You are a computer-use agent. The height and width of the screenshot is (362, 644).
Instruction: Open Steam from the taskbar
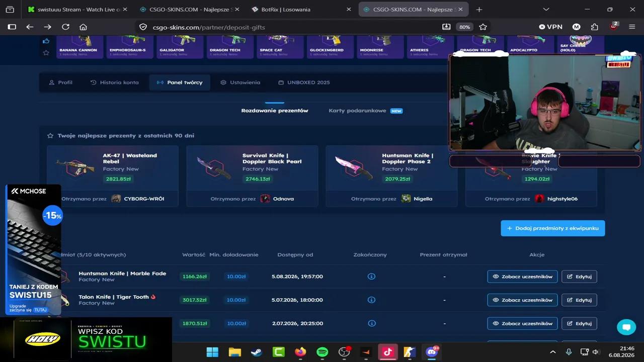[x=257, y=352]
